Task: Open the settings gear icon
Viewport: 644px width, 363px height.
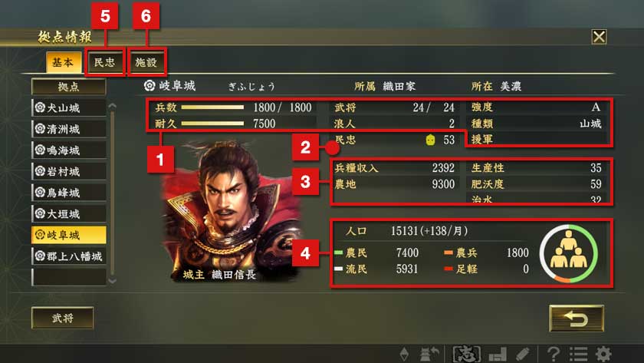Action: pyautogui.click(x=603, y=354)
